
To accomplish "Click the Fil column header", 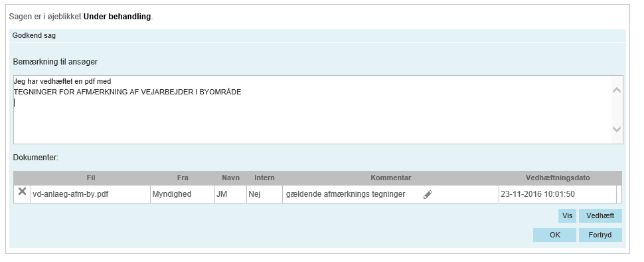I will (x=91, y=178).
